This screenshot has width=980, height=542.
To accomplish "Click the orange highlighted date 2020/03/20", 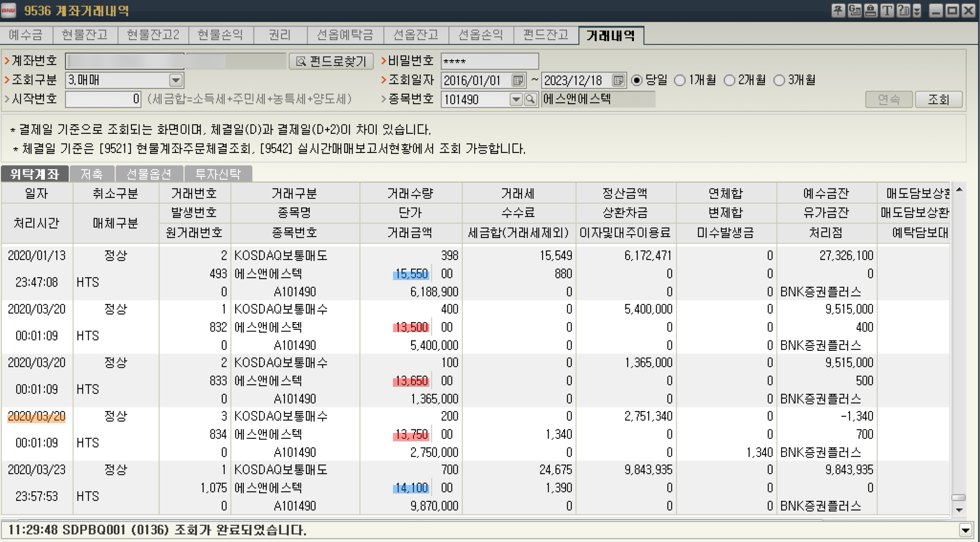I will (x=36, y=416).
